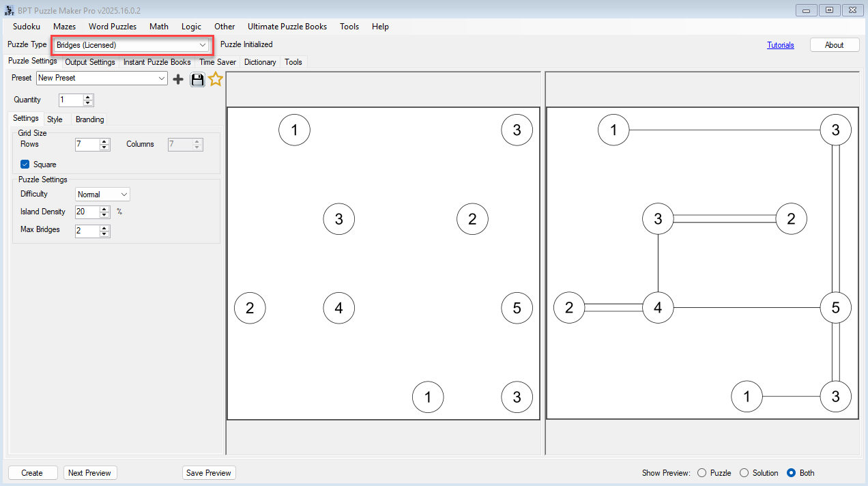Viewport: 868px width, 486px height.
Task: Raise Island Density using its up arrow
Action: point(104,208)
